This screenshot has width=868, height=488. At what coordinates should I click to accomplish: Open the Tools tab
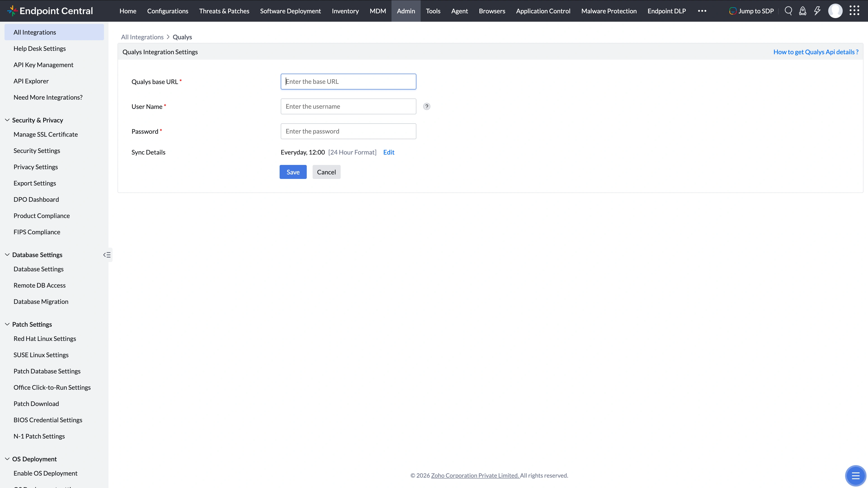[433, 11]
